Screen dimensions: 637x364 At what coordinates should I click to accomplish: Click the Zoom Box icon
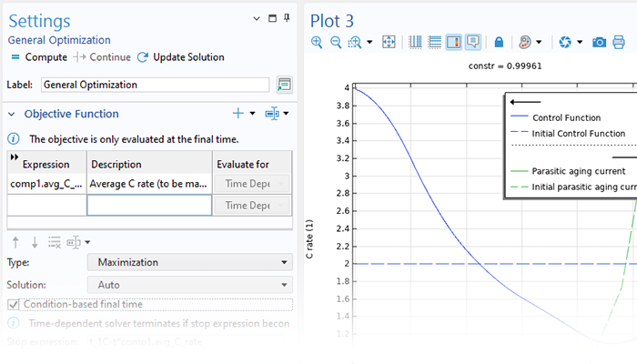click(355, 42)
